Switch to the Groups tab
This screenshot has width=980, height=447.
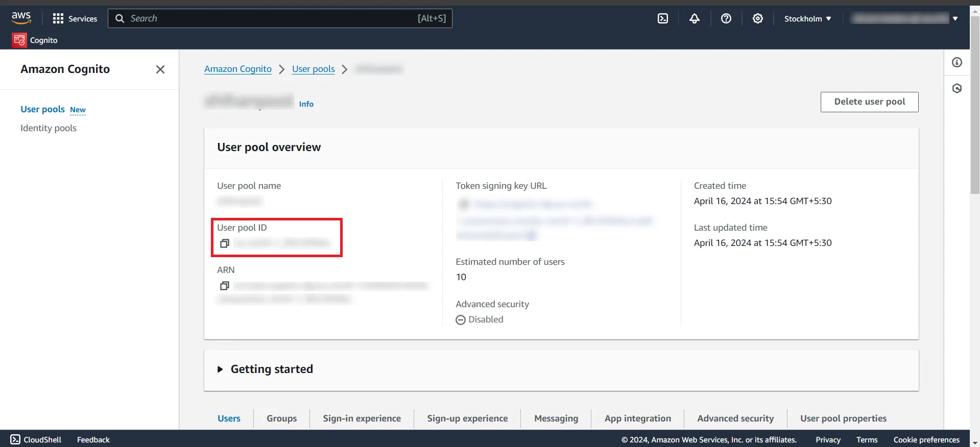[281, 418]
